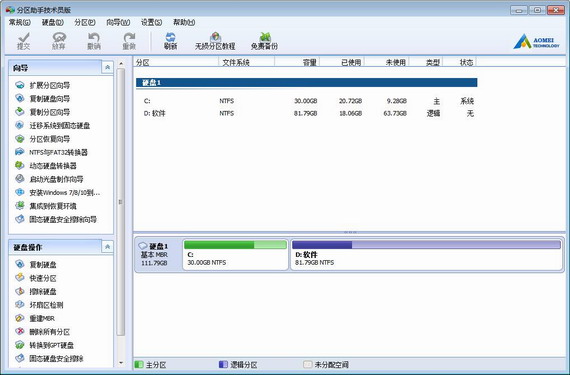Sort by the 类型 column header
This screenshot has width=570, height=375.
coord(426,62)
